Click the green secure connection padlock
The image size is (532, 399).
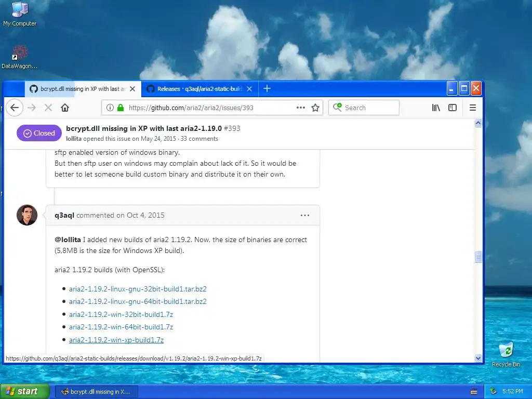[x=120, y=108]
